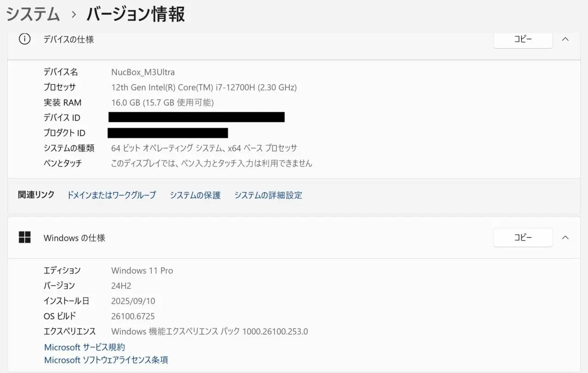The height and width of the screenshot is (373, 588).
Task: Open Microsoft ソフトウェアライセンス条項 link
Action: tap(106, 360)
